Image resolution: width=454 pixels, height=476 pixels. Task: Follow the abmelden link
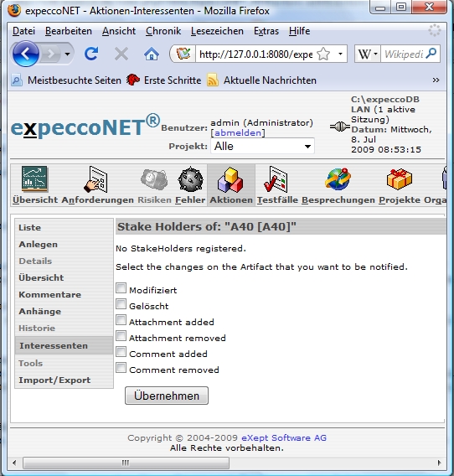tap(238, 133)
